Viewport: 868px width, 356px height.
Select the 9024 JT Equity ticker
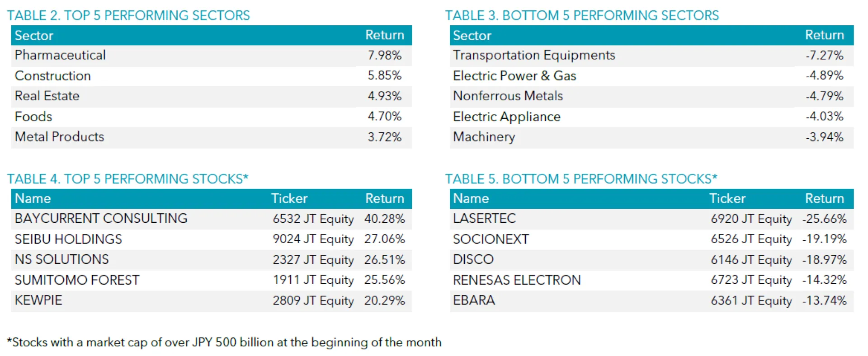(x=313, y=239)
